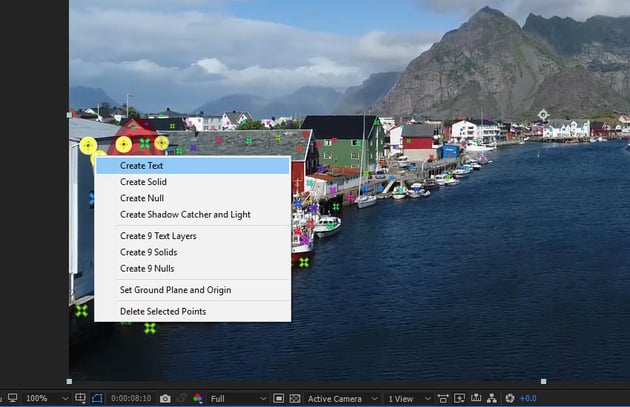Click the reset exposure icon

tap(509, 399)
